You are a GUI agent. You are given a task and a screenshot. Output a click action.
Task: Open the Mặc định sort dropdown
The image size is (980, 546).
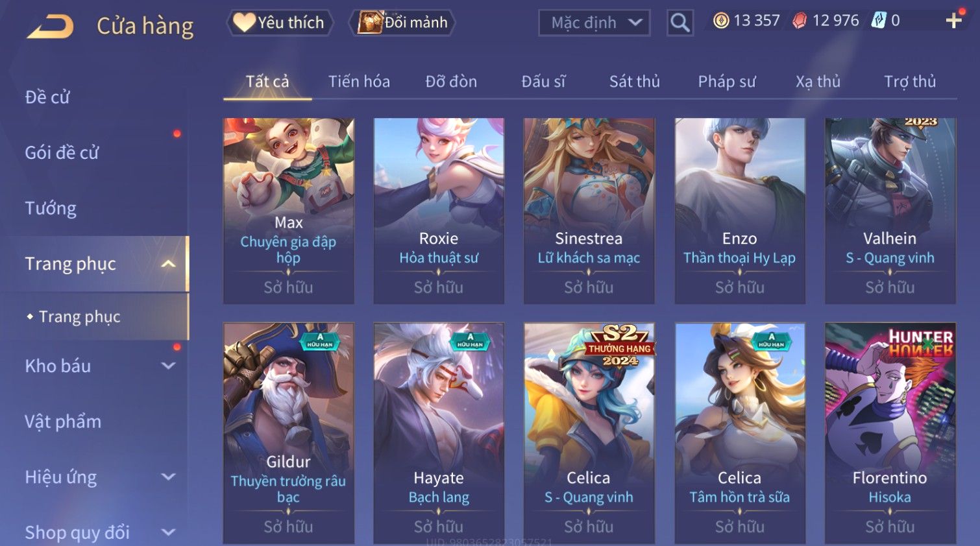coord(594,23)
